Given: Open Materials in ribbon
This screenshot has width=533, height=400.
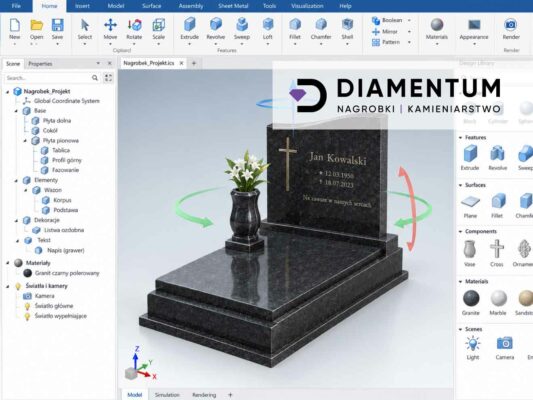Looking at the screenshot, I should 437,25.
